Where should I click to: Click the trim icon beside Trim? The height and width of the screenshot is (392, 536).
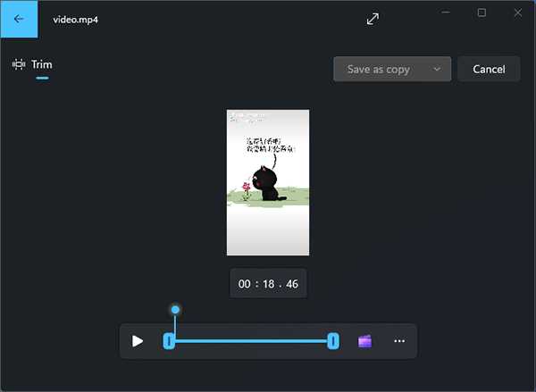19,64
